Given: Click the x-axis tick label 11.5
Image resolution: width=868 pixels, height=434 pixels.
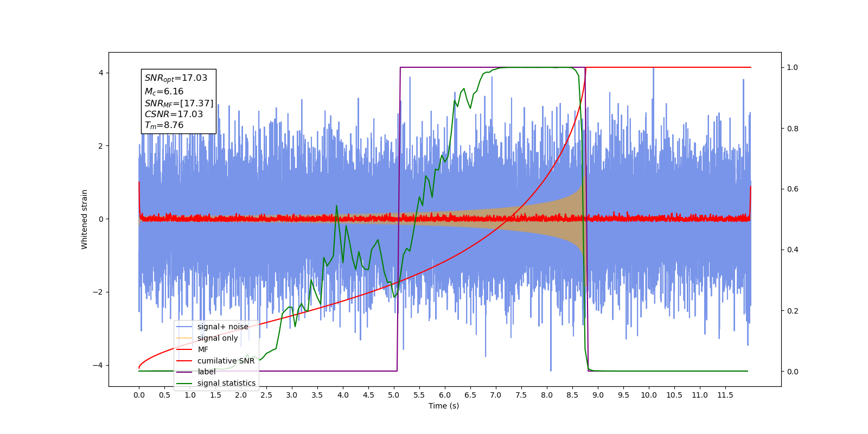Looking at the screenshot, I should pyautogui.click(x=725, y=395).
